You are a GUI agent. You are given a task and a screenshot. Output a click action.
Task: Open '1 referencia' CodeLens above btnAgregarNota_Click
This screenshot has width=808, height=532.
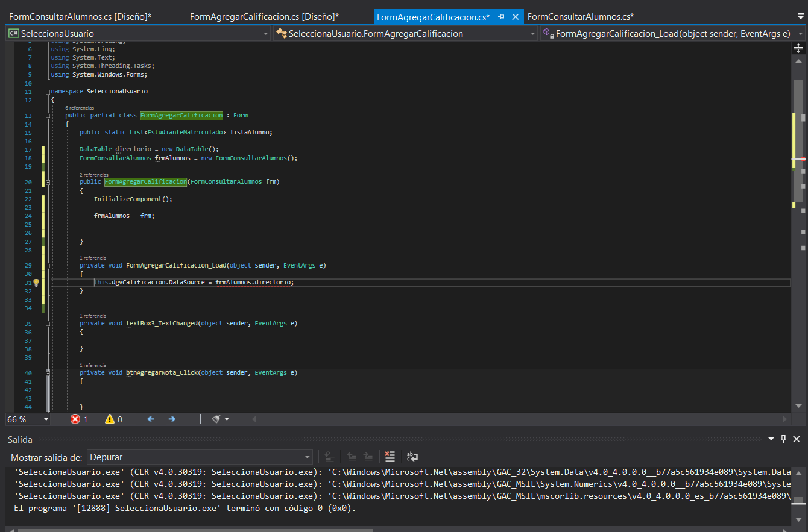(93, 365)
